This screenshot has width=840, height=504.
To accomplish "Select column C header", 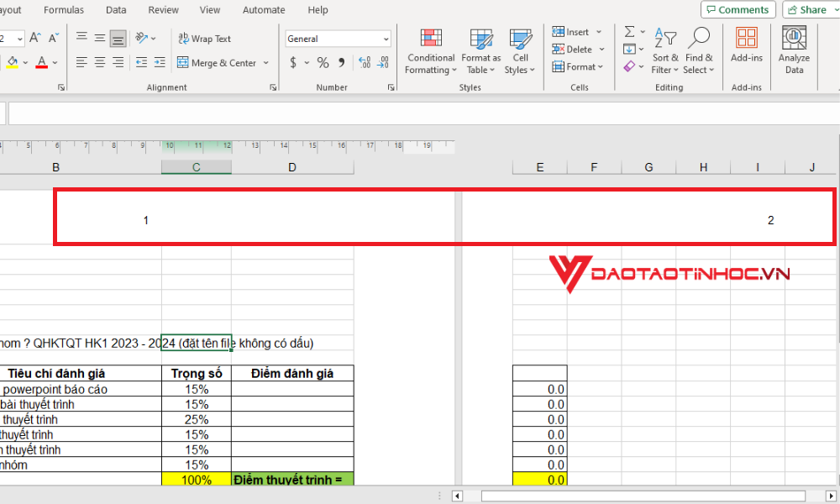I will click(x=197, y=167).
